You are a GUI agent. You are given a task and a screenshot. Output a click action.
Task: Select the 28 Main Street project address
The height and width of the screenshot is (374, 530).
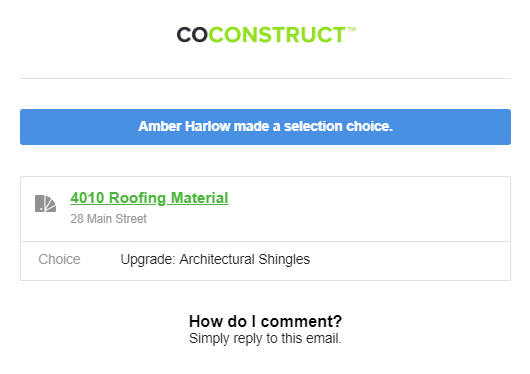pos(109,219)
